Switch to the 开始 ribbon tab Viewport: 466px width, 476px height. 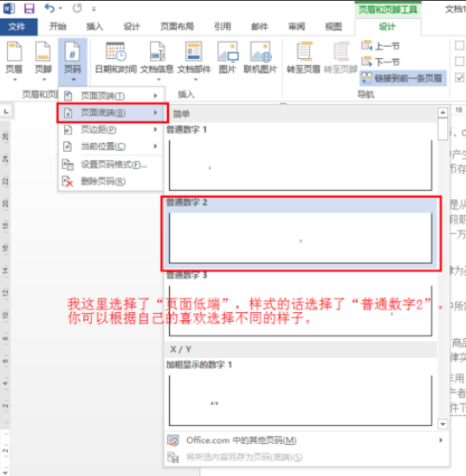pyautogui.click(x=58, y=27)
